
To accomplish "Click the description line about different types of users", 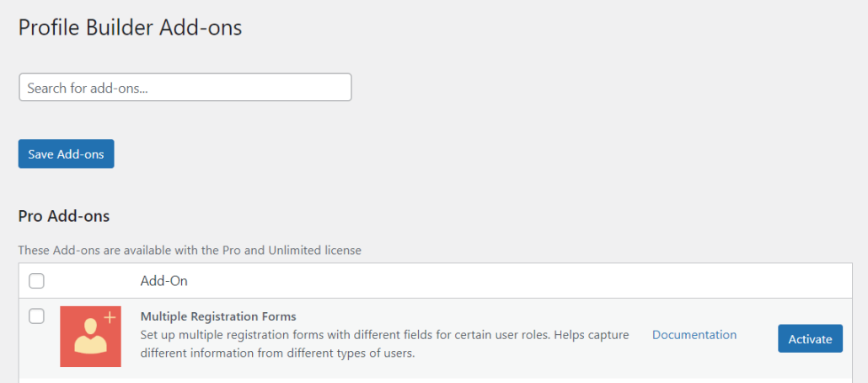I will pyautogui.click(x=277, y=353).
